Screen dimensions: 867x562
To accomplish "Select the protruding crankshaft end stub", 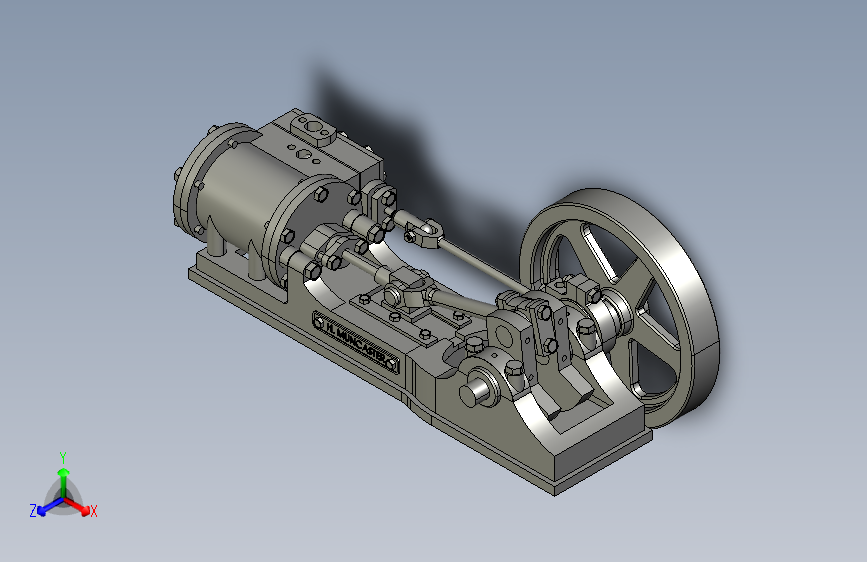I will click(476, 391).
